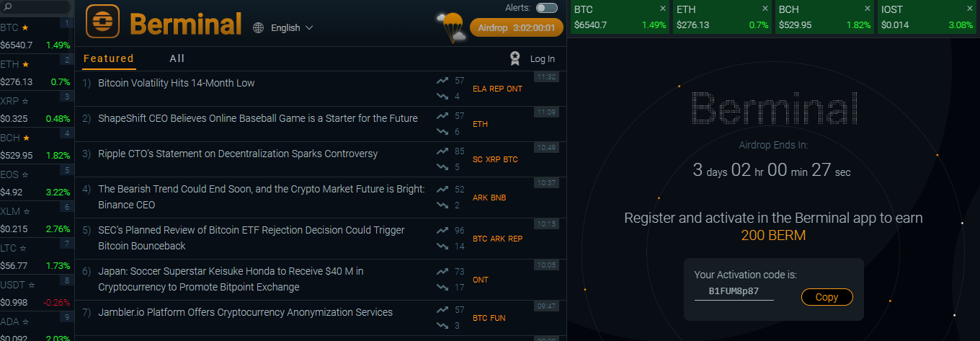
Task: Open article Bitcoin Volatility Hits 14-Month Low
Action: point(177,83)
